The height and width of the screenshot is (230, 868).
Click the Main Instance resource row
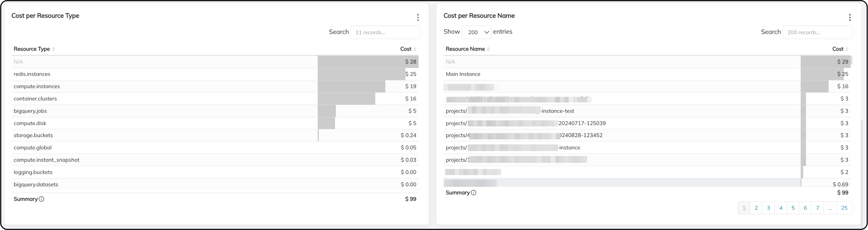(463, 74)
